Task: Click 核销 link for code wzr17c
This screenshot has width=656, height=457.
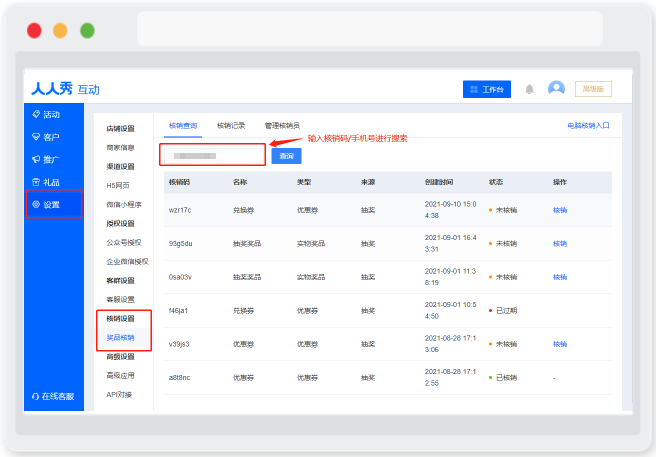Action: [x=560, y=210]
